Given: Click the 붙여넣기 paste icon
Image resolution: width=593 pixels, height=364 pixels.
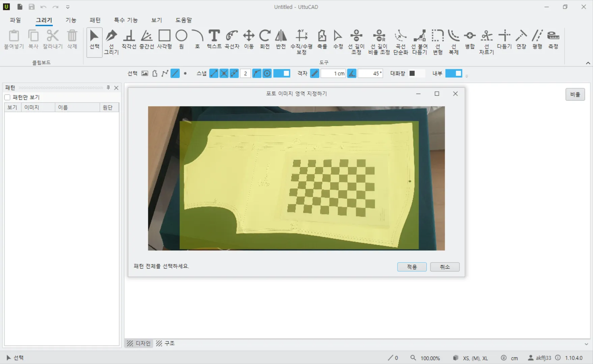Looking at the screenshot, I should pos(14,40).
